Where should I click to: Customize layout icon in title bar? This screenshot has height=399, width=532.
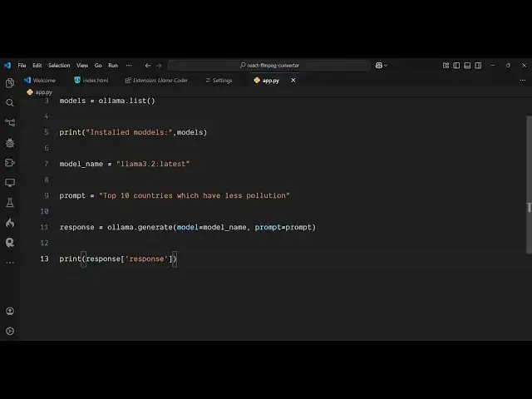[446, 65]
